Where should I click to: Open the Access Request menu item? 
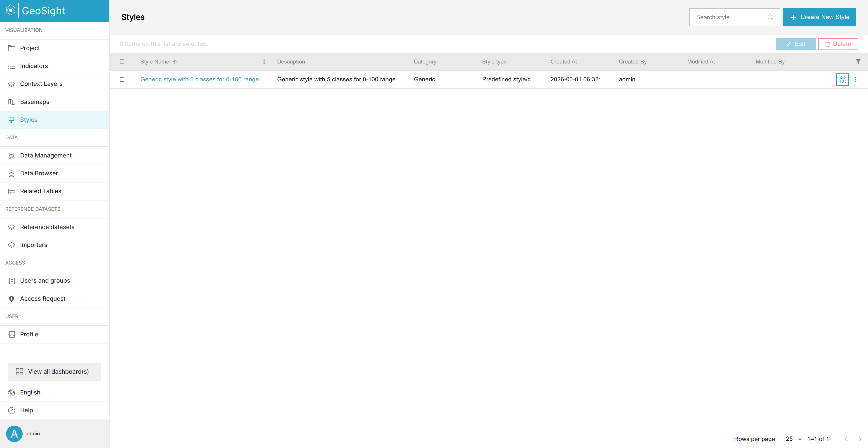[x=55, y=299]
